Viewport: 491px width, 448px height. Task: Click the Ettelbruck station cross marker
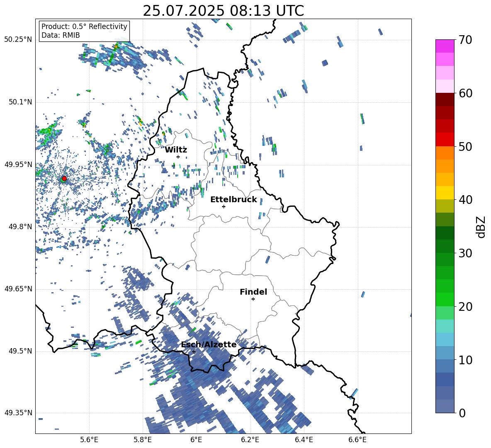(x=224, y=206)
